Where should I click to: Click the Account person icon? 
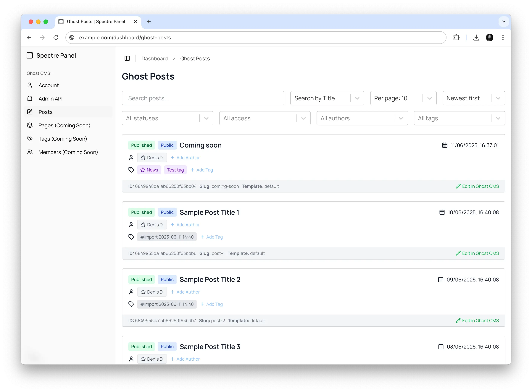tap(30, 85)
